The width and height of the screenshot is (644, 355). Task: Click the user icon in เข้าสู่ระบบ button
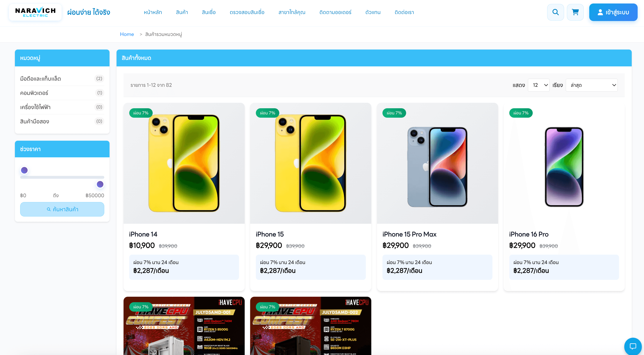[x=600, y=12]
